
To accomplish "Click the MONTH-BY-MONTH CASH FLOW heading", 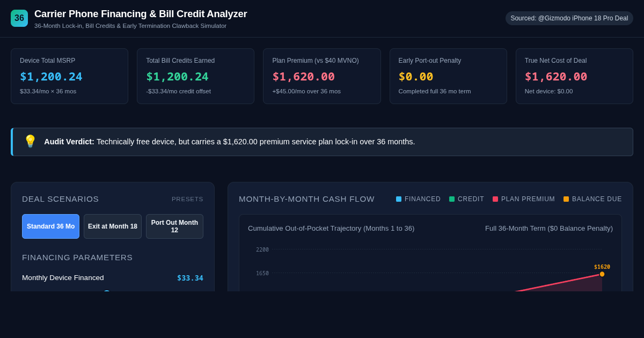I will pyautogui.click(x=306, y=199).
